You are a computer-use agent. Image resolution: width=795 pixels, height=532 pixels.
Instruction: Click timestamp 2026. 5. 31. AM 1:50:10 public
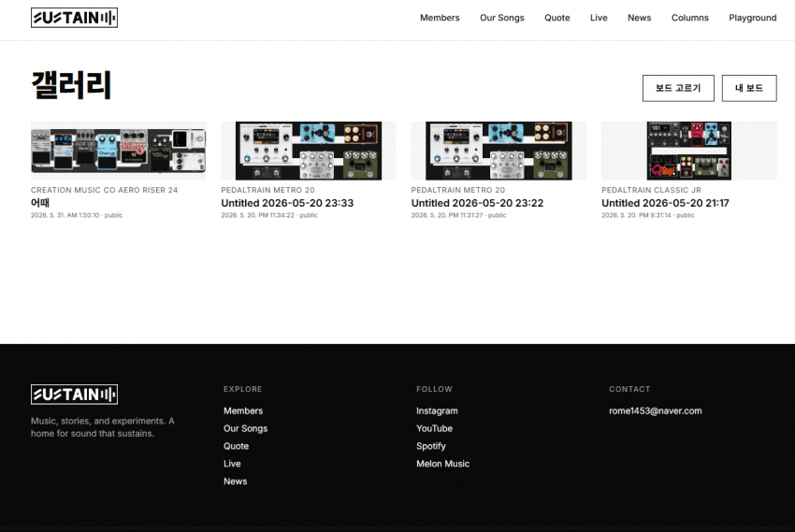click(77, 215)
